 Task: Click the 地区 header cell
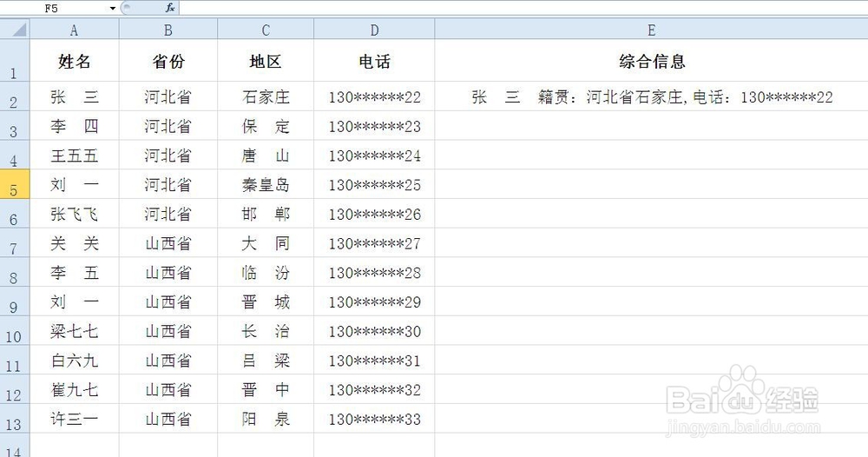click(x=266, y=60)
